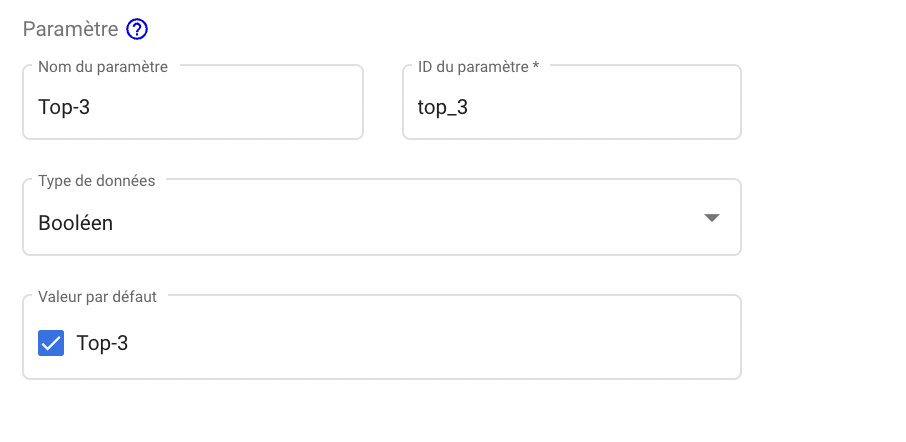Click the Paramètre section heading
The height and width of the screenshot is (442, 906).
(70, 29)
